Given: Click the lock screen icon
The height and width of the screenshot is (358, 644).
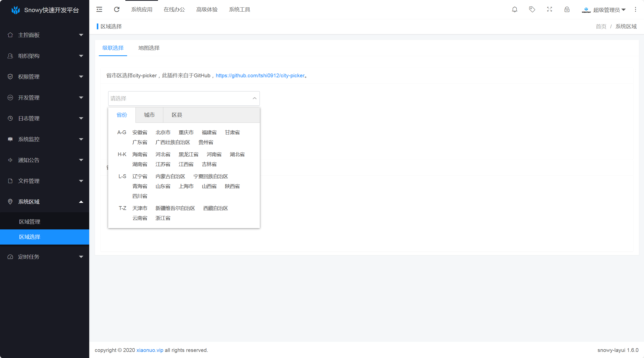Looking at the screenshot, I should [567, 10].
